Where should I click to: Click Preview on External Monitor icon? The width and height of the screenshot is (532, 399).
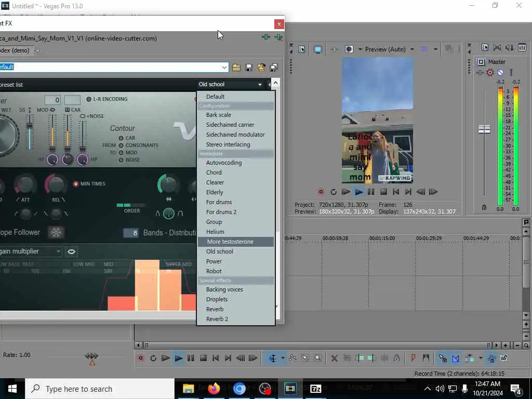[x=318, y=49]
